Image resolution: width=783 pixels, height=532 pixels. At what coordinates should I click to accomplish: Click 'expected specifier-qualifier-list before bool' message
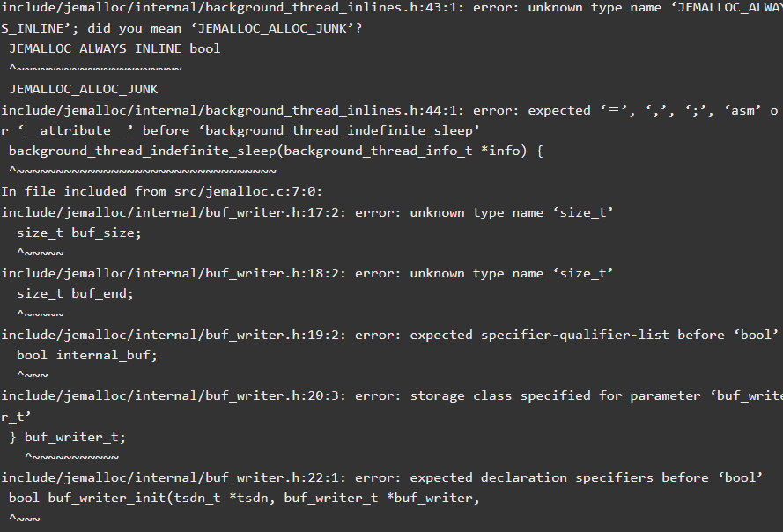(x=595, y=335)
